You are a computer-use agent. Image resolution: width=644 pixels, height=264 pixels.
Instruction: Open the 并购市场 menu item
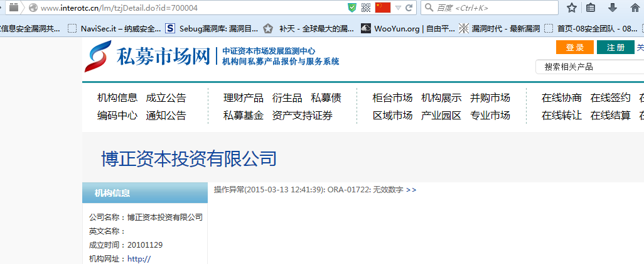[490, 98]
